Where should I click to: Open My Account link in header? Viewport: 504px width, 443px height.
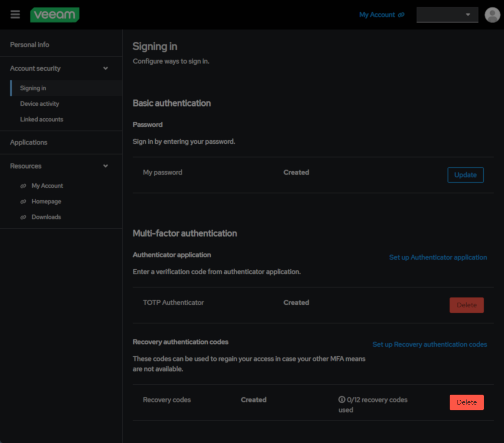[377, 15]
